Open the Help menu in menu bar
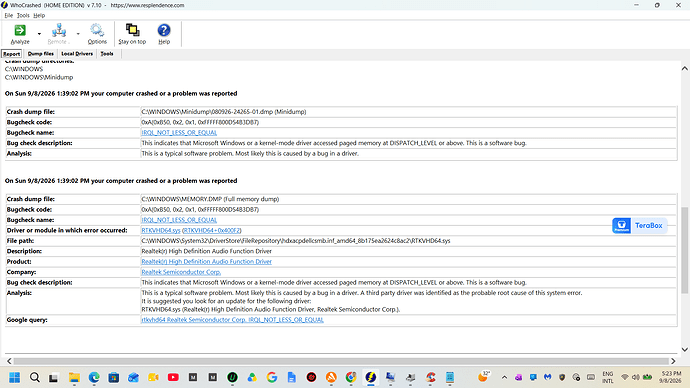Viewport: 690px width, 388px height. coord(39,15)
